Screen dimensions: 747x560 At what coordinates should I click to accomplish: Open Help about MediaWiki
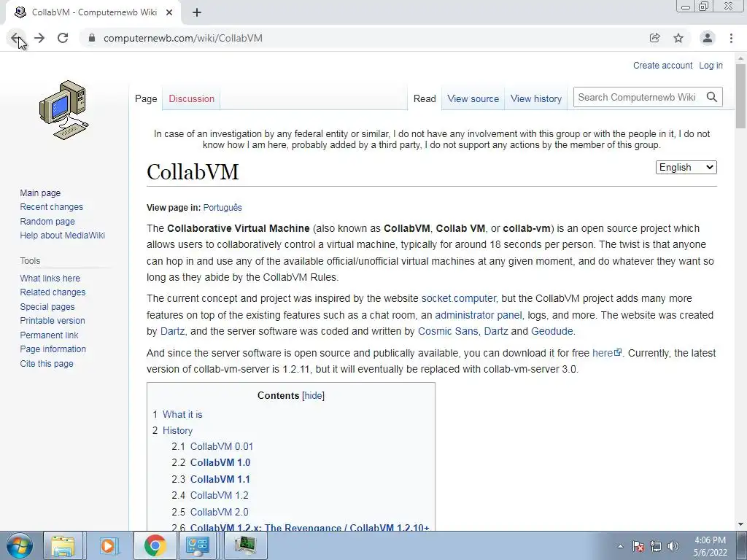pyautogui.click(x=63, y=236)
